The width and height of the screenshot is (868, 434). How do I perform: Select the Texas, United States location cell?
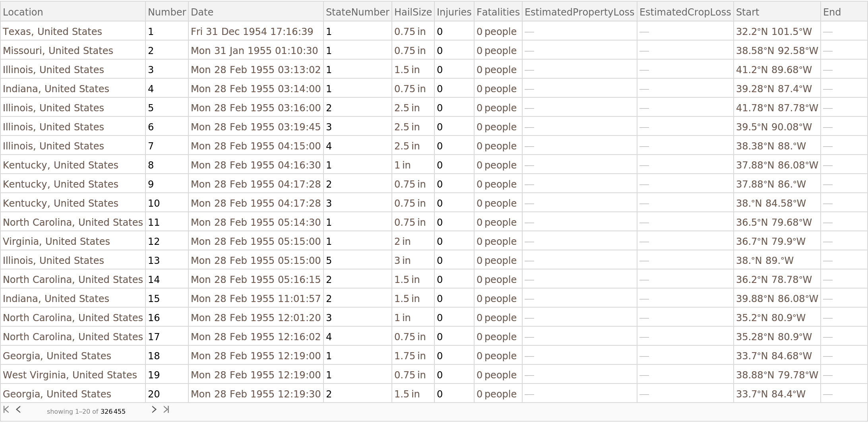click(52, 31)
